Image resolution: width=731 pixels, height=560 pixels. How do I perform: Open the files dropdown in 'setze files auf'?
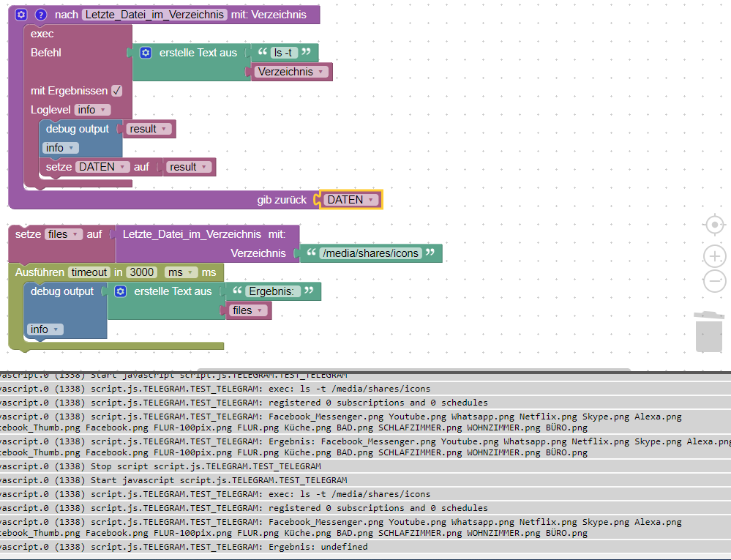[x=64, y=234]
